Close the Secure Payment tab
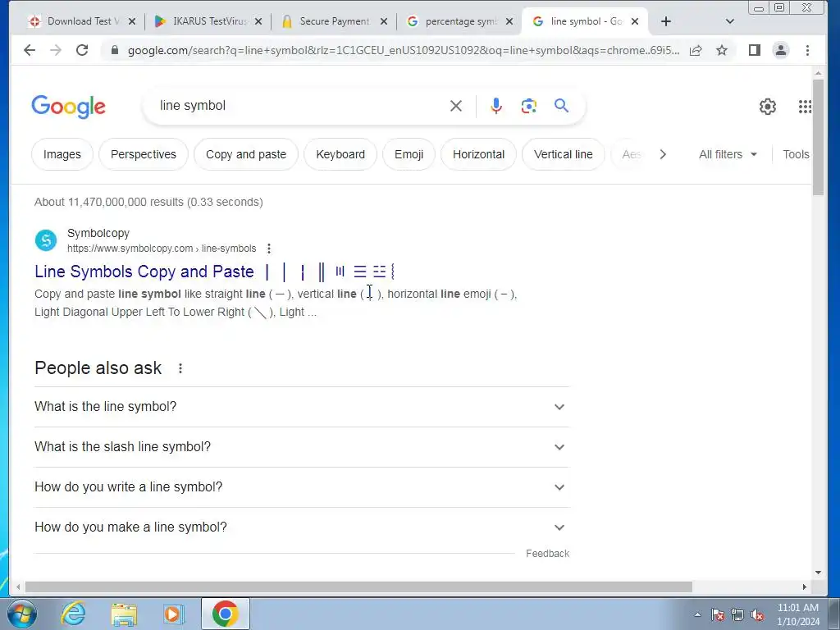This screenshot has width=840, height=630. [x=384, y=21]
